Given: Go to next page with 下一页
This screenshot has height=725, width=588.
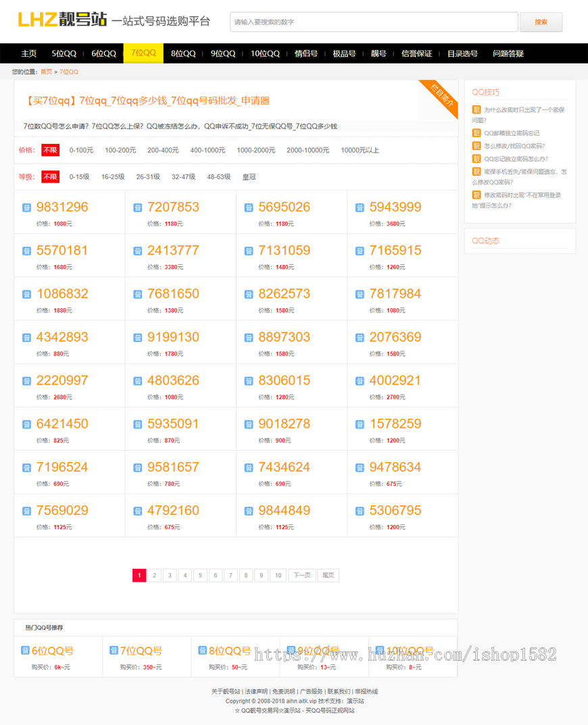Looking at the screenshot, I should point(301,576).
